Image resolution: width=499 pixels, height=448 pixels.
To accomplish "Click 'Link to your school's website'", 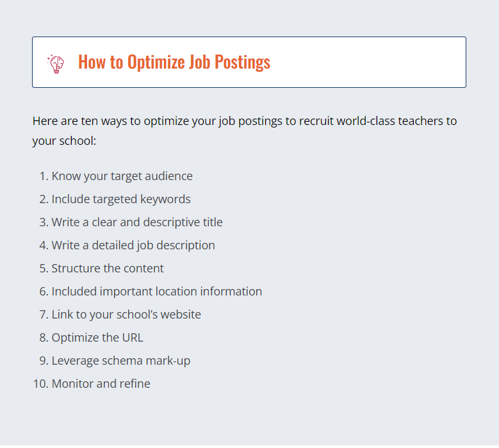I will (x=126, y=315).
